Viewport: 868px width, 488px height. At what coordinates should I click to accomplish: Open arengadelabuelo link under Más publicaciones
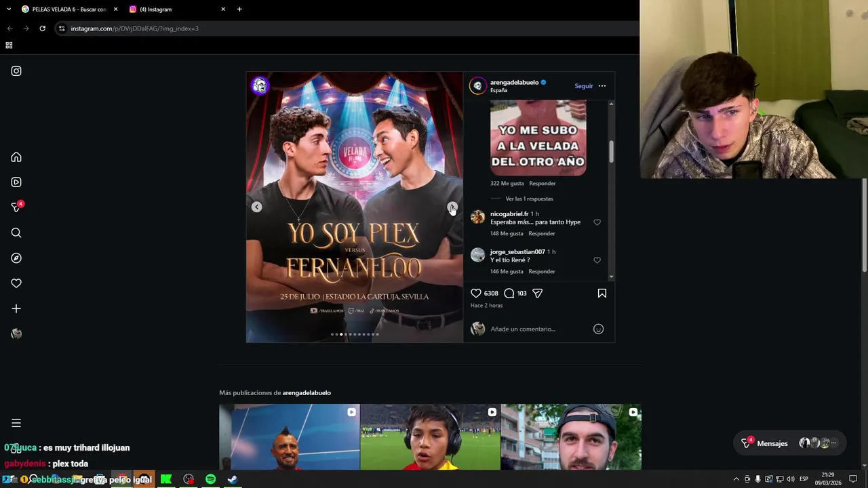click(x=307, y=393)
